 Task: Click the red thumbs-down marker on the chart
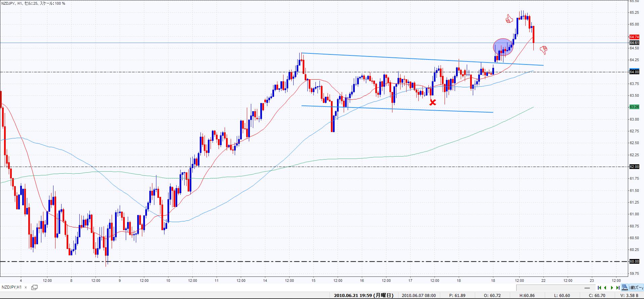pos(543,50)
